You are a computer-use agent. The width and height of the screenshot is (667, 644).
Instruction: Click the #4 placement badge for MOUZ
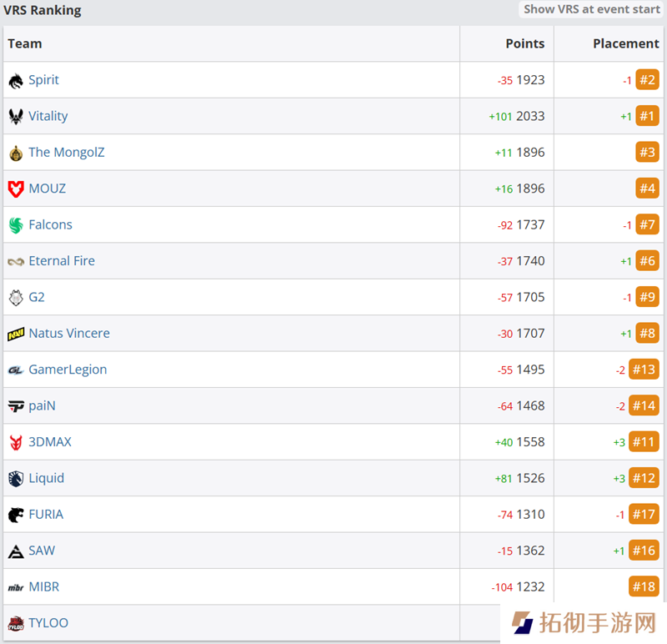[x=647, y=189]
